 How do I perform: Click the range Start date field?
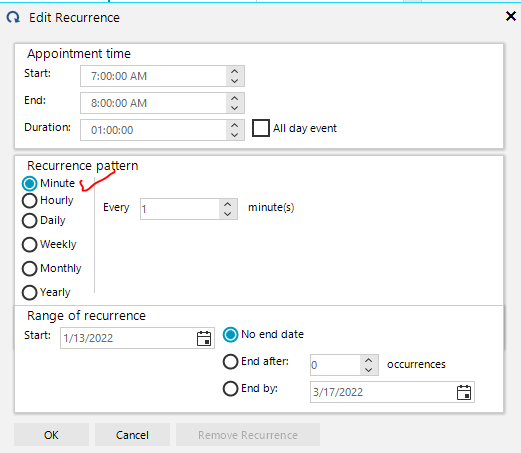[x=128, y=338]
